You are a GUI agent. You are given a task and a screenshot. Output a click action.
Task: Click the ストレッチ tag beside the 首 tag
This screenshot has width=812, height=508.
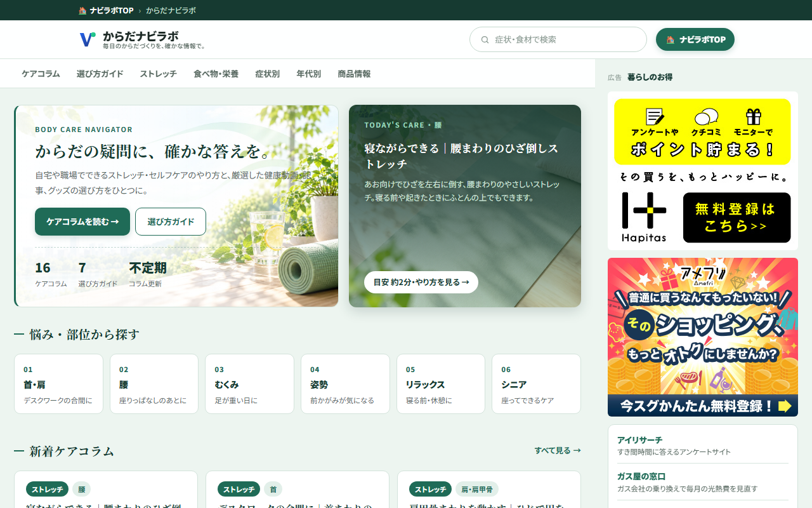239,489
